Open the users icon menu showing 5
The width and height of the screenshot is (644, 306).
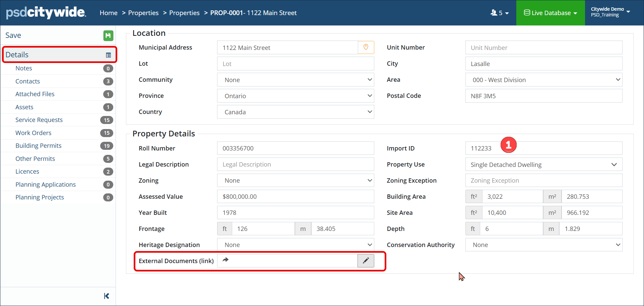[x=499, y=13]
